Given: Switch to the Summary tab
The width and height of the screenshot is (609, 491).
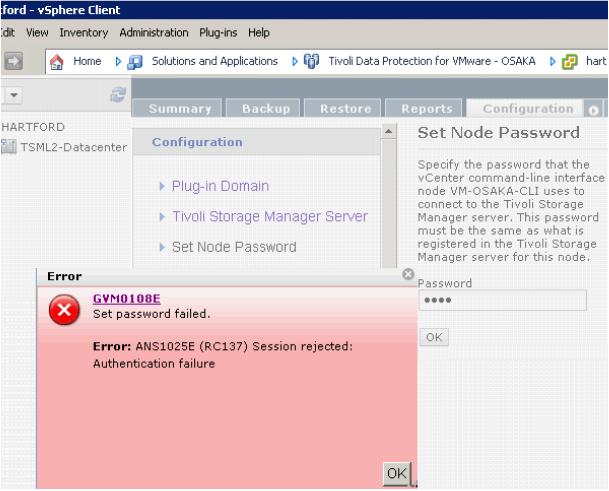Looking at the screenshot, I should pyautogui.click(x=177, y=108).
